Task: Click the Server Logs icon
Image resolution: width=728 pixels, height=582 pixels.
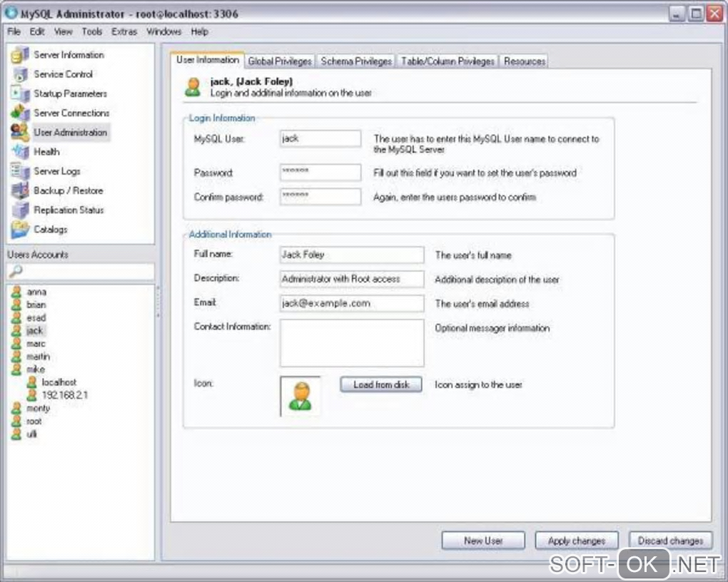Action: 19,171
